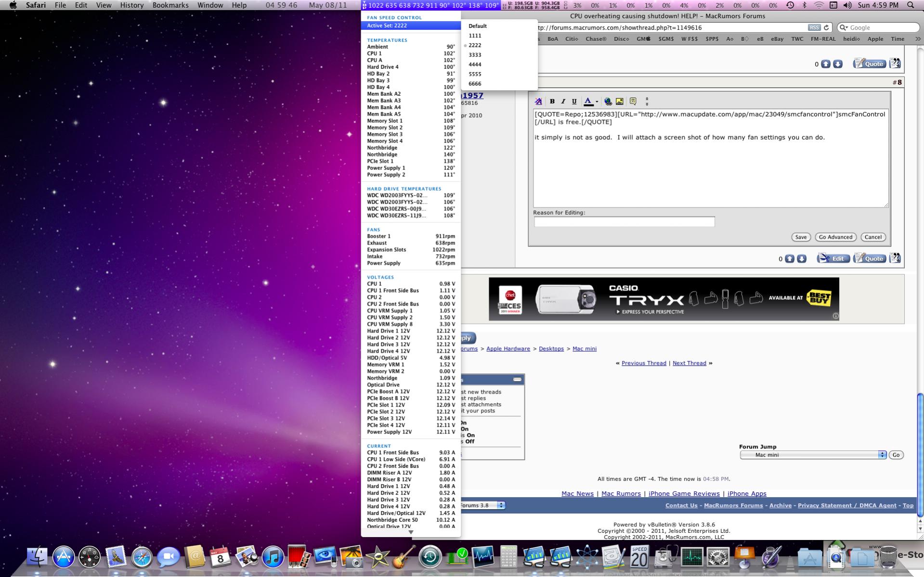Click the Bluetooth menu bar icon
The image size is (924, 577).
point(804,5)
